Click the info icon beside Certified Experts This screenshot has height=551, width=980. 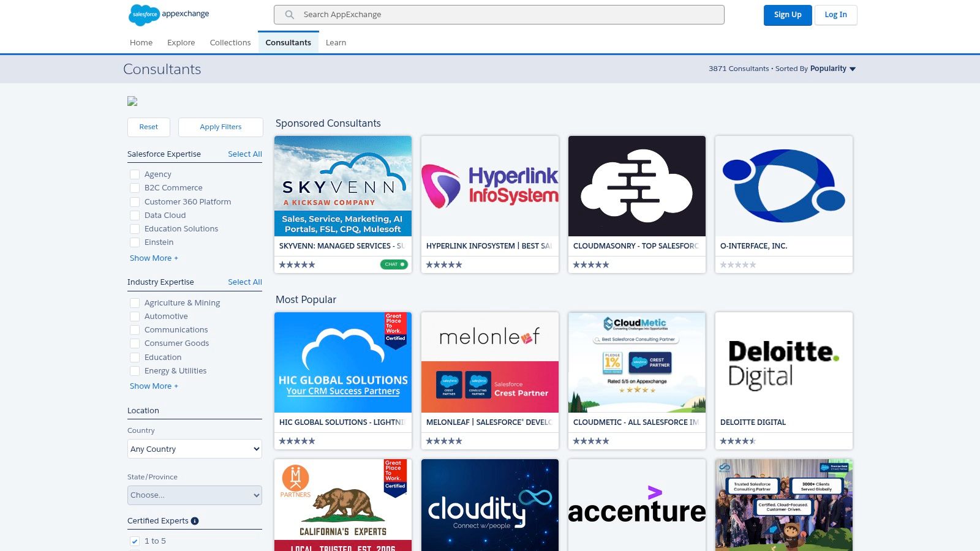[195, 521]
